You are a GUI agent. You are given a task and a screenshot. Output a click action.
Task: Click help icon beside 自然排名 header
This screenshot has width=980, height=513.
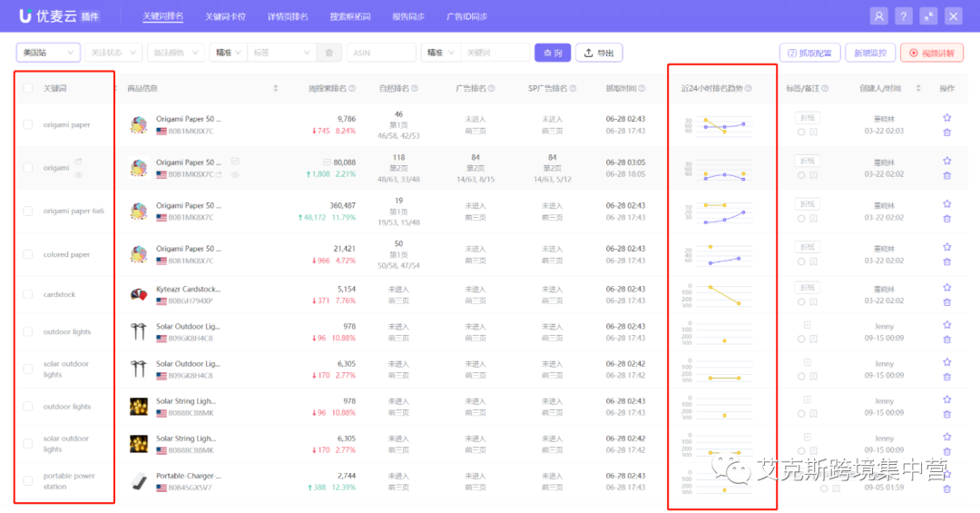coord(415,88)
